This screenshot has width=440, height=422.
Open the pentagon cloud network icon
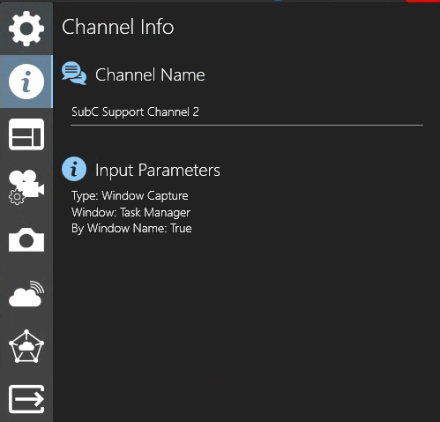pos(26,347)
